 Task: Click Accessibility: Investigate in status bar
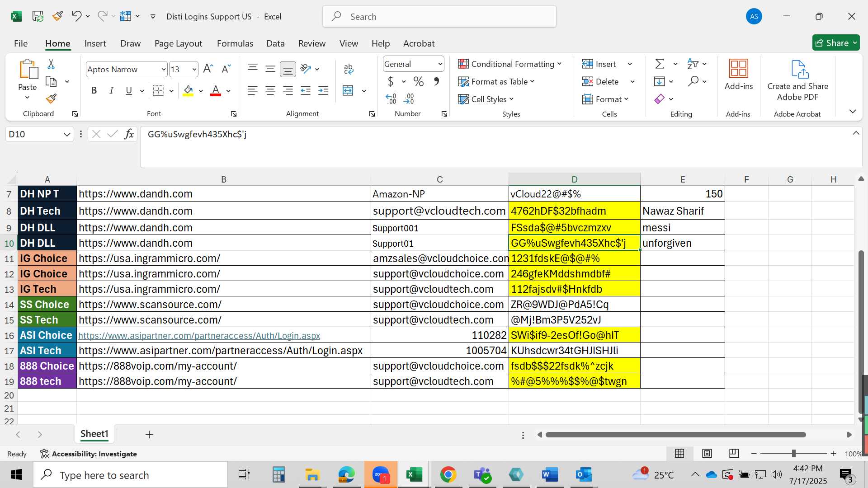[x=89, y=454]
